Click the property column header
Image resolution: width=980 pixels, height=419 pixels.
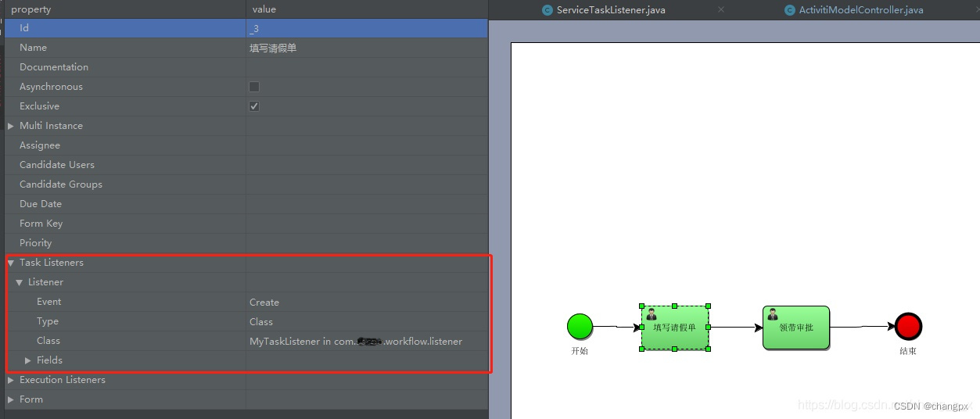[x=125, y=9]
